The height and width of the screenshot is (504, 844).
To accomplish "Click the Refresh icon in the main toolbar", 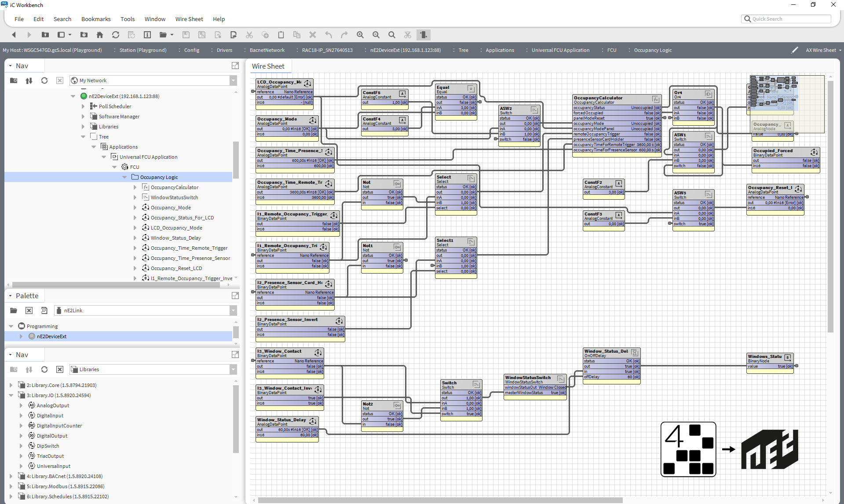I will [116, 35].
